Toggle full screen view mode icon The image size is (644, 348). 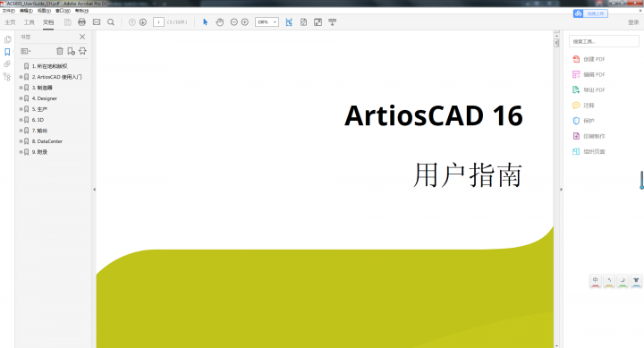[318, 22]
